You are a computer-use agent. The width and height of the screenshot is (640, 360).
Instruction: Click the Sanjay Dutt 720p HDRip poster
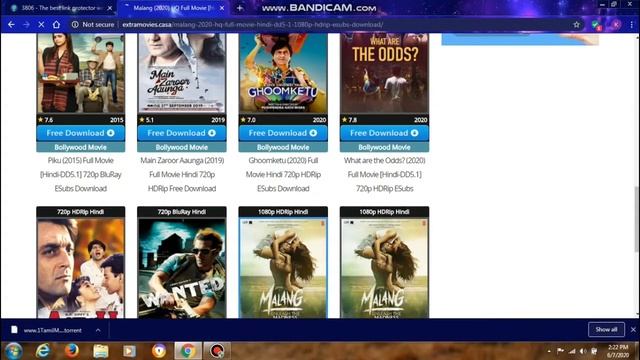80,267
